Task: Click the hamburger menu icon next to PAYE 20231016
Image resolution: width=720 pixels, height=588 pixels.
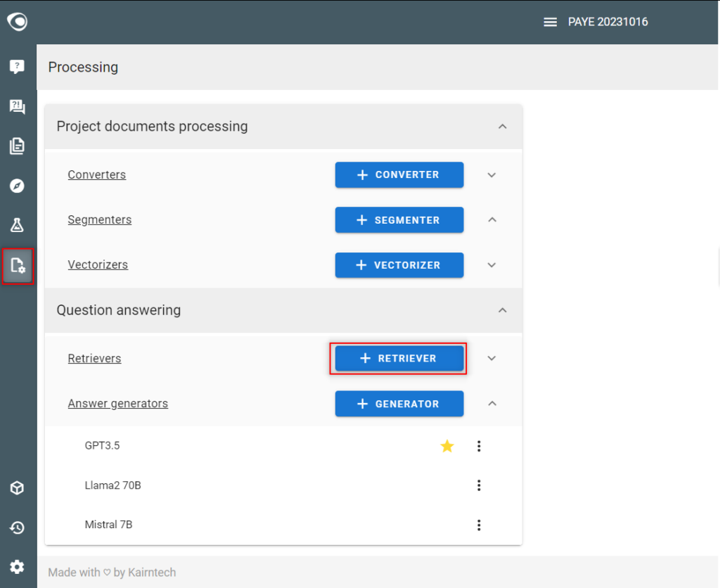Action: coord(550,22)
